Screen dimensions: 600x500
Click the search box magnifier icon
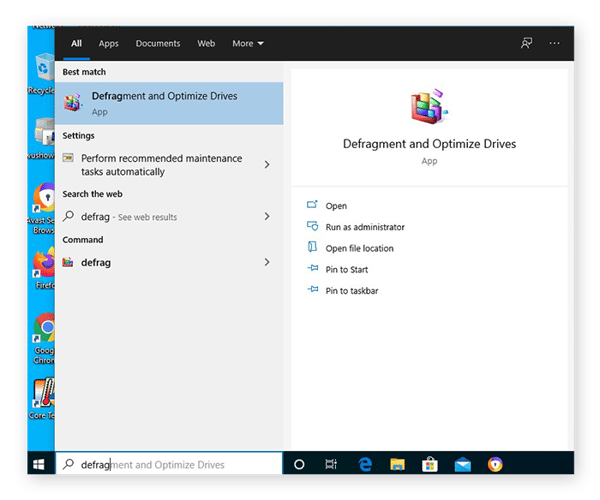(68, 464)
